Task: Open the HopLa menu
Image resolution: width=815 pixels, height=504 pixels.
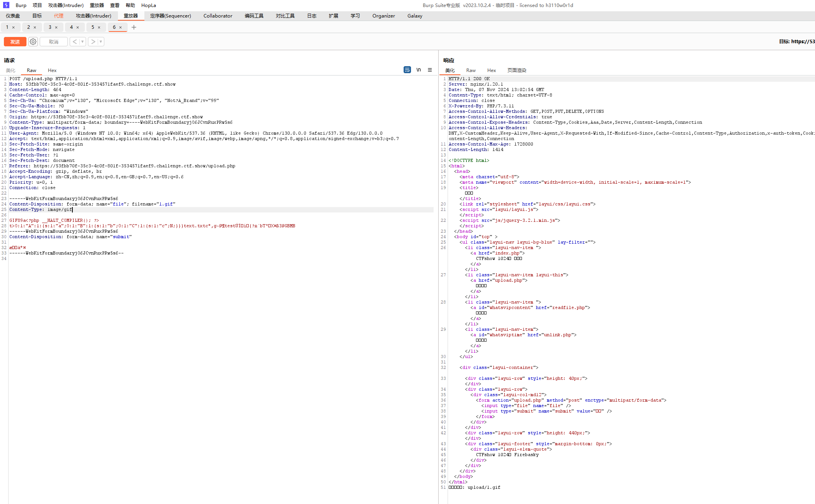Action: coord(149,5)
